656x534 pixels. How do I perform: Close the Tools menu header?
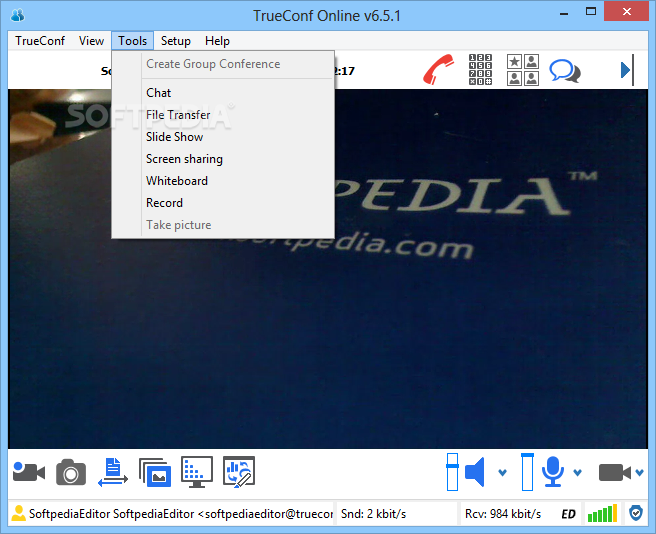(x=132, y=41)
